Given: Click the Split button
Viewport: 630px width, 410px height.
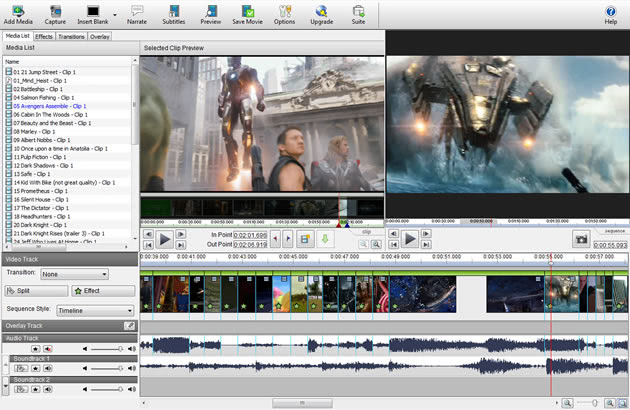Looking at the screenshot, I should click(x=36, y=291).
